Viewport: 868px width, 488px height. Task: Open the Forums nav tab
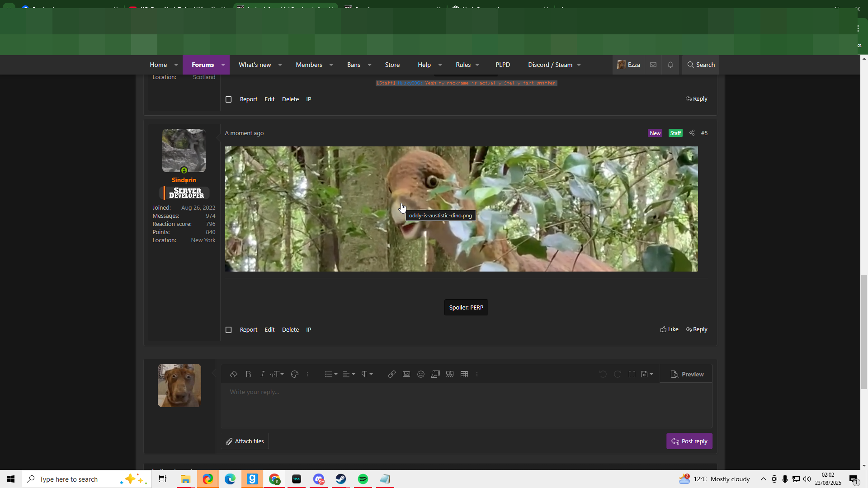[x=203, y=65]
